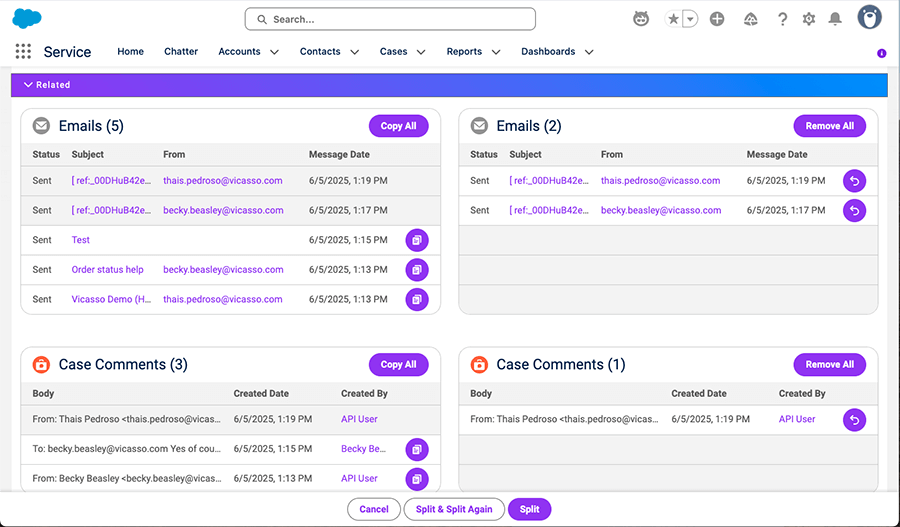Open API User link in the 1:13 PM comment row
The height and width of the screenshot is (527, 900).
pos(359,478)
